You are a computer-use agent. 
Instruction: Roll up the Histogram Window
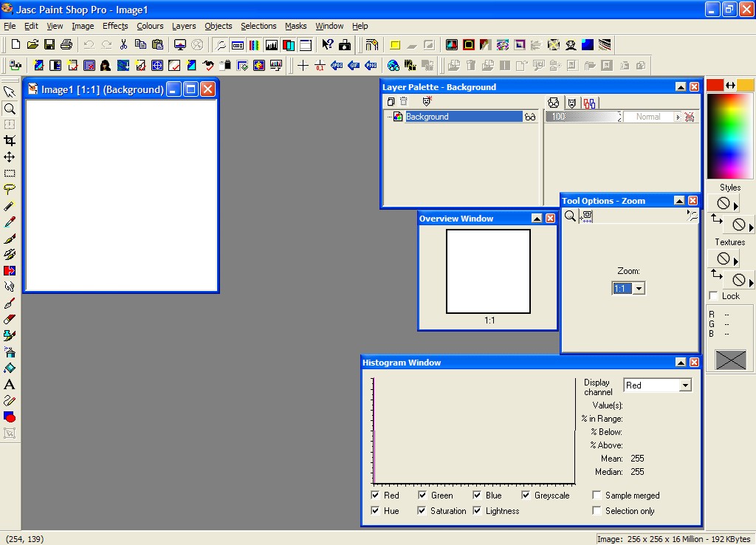point(681,362)
